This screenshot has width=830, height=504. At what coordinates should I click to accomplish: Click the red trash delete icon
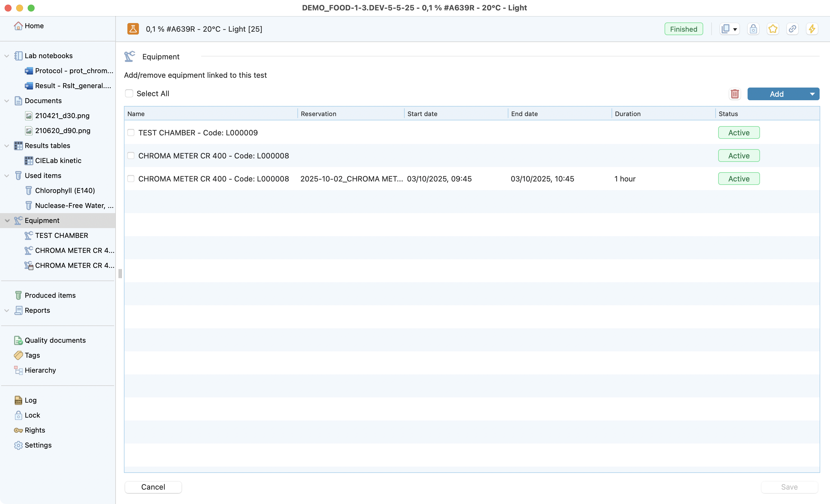click(x=735, y=94)
